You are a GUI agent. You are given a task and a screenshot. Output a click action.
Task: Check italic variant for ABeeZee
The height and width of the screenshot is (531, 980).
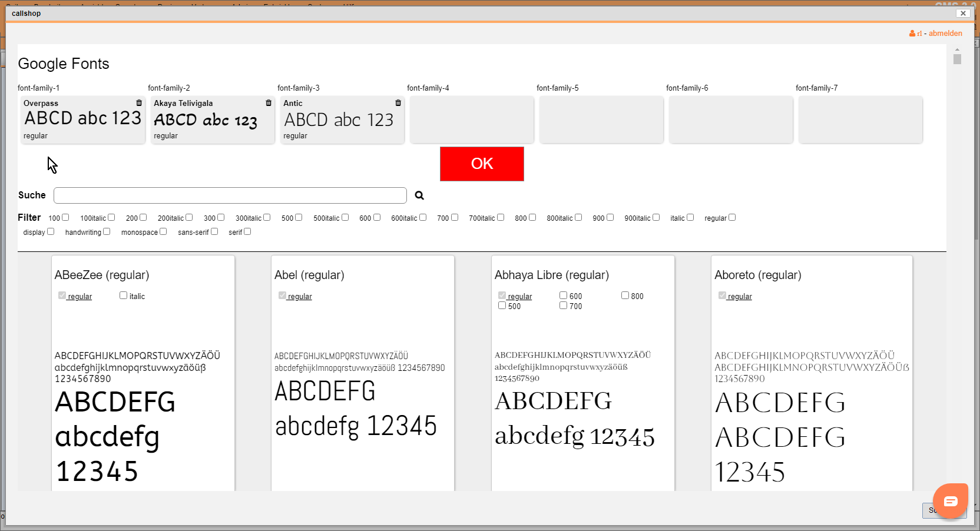pos(123,296)
